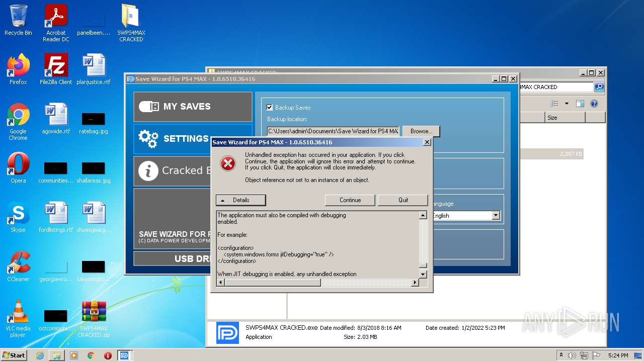Select SWPS4MAX CRACKED.zip archive icon
The width and height of the screenshot is (644, 362).
click(x=94, y=319)
